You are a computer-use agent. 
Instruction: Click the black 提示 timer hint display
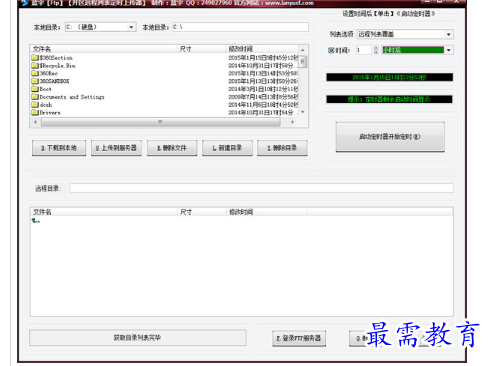pyautogui.click(x=389, y=99)
